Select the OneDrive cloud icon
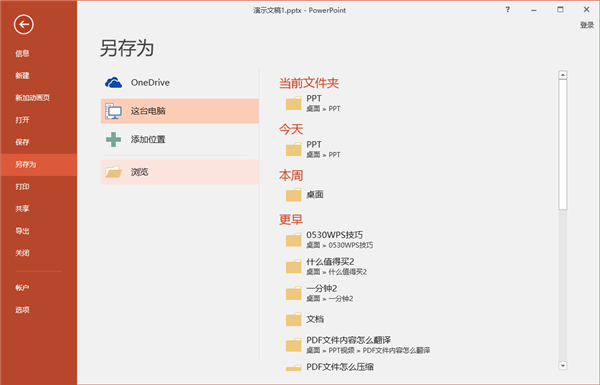600x385 pixels. click(x=113, y=83)
